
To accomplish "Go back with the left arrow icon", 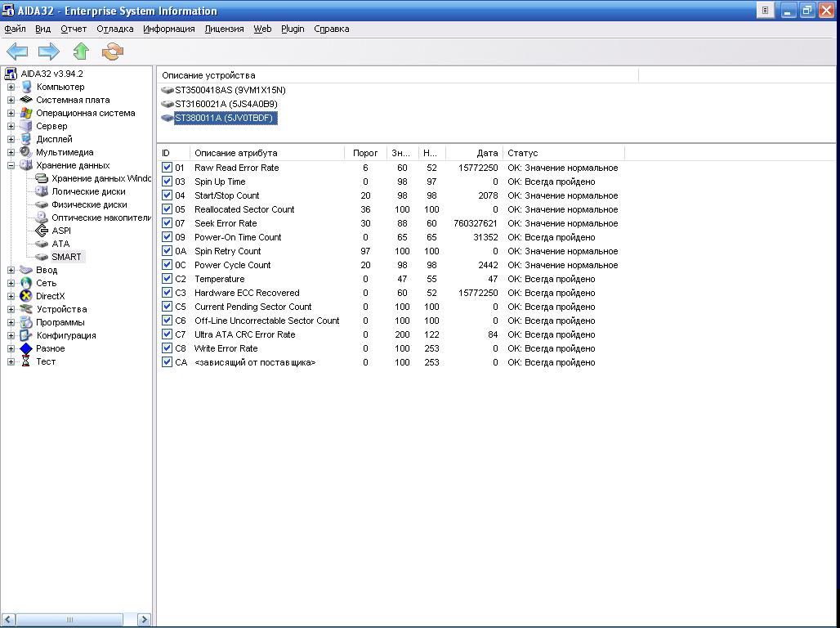I will click(x=17, y=52).
